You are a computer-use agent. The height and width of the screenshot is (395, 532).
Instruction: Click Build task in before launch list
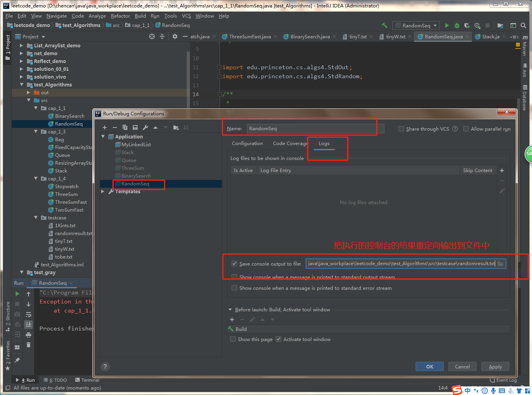tap(369, 329)
